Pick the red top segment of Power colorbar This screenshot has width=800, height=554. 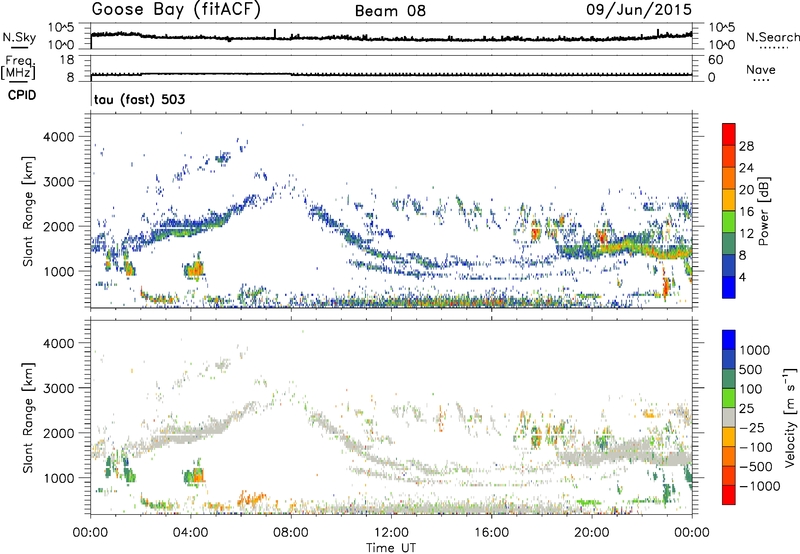point(729,134)
